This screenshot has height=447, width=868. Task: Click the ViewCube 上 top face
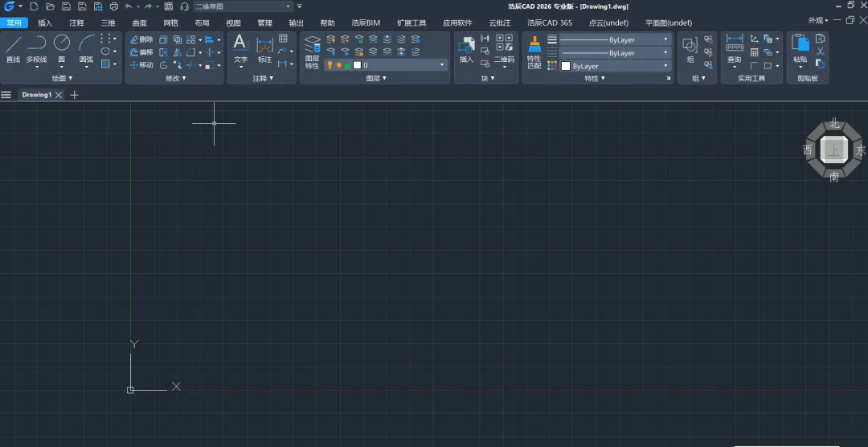coord(833,150)
